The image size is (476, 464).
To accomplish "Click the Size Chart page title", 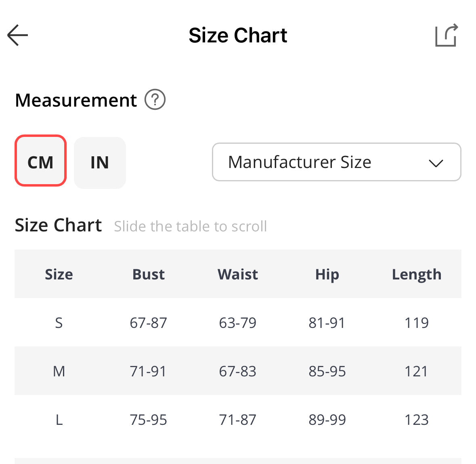I will pyautogui.click(x=238, y=35).
